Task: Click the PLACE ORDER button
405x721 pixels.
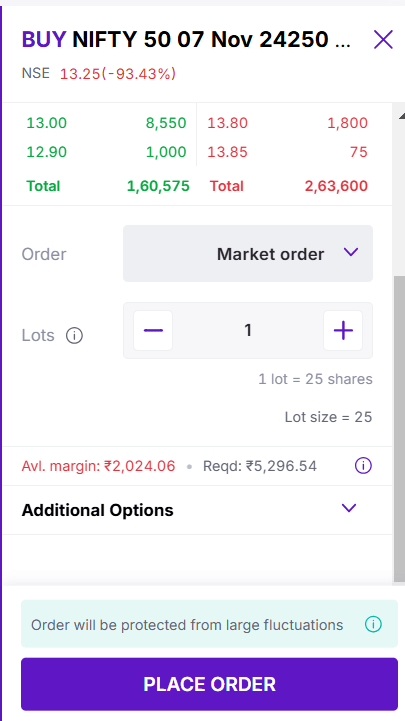Action: pyautogui.click(x=209, y=684)
